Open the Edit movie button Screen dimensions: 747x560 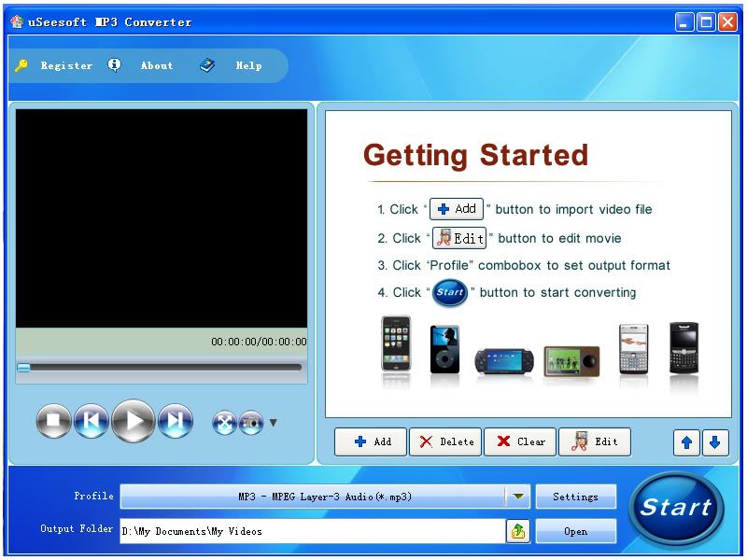click(x=595, y=441)
